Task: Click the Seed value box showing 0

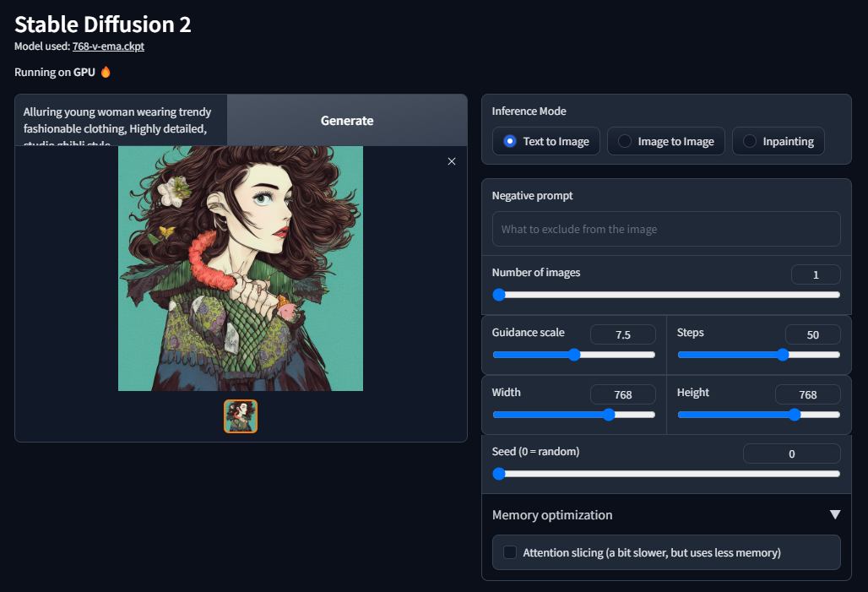Action: click(791, 454)
